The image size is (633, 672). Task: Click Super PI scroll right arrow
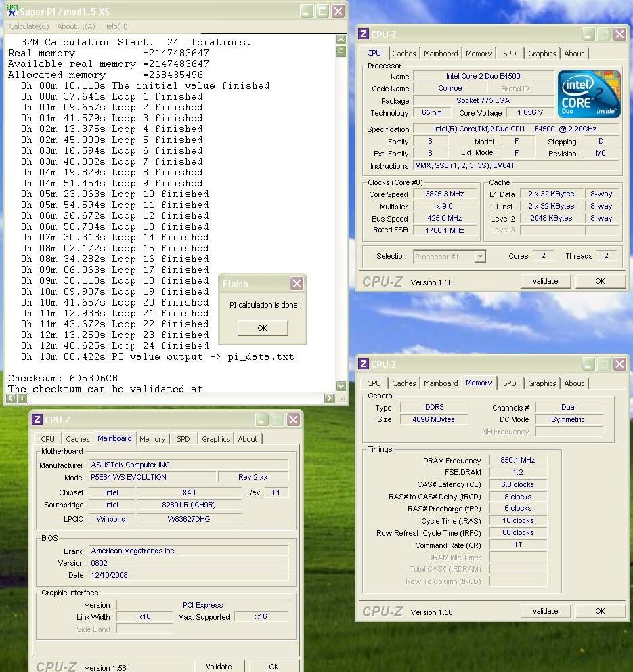coord(329,398)
